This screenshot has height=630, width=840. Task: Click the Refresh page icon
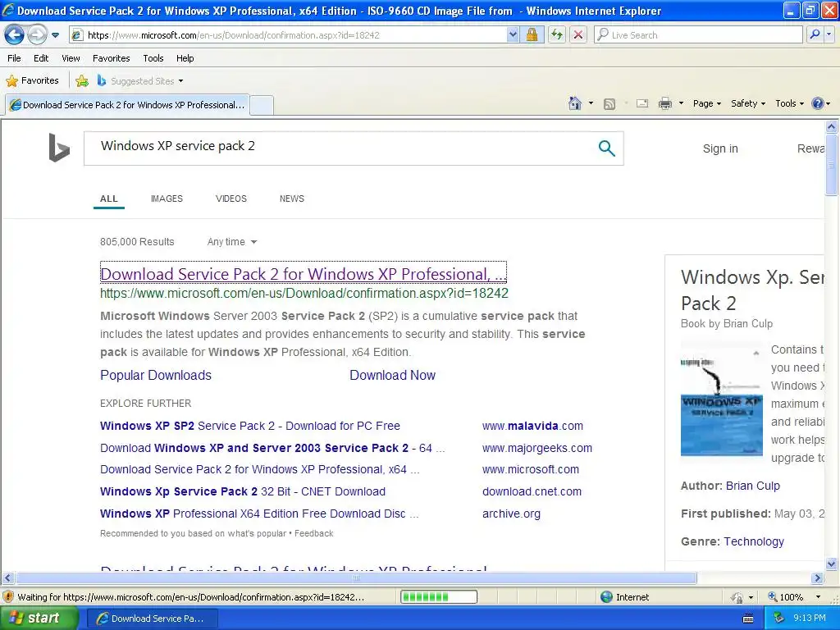tap(557, 35)
